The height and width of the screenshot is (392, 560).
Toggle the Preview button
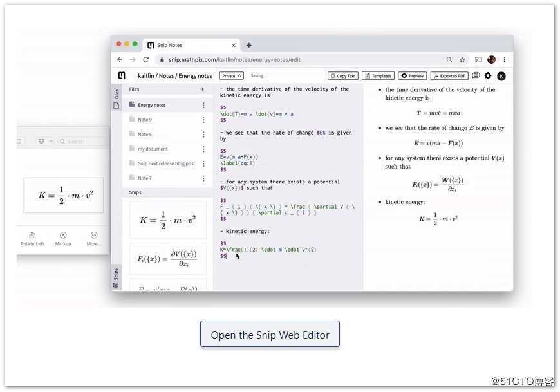click(413, 76)
